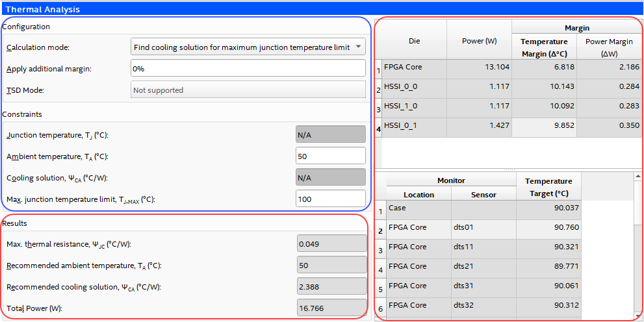Select the HSSI_0_1 die row

click(x=414, y=126)
